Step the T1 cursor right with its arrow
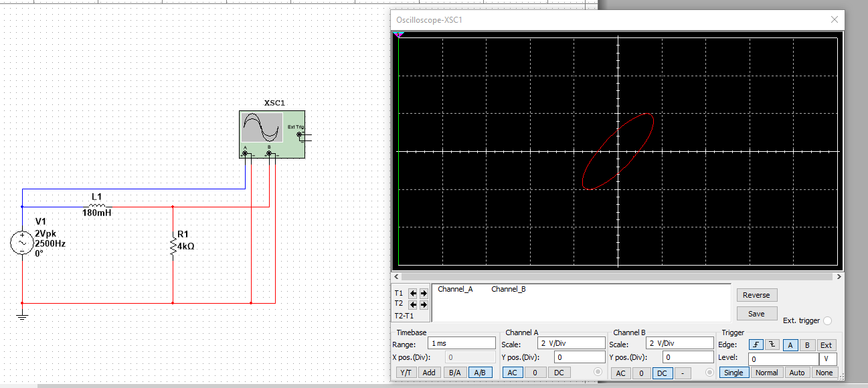 [x=424, y=292]
